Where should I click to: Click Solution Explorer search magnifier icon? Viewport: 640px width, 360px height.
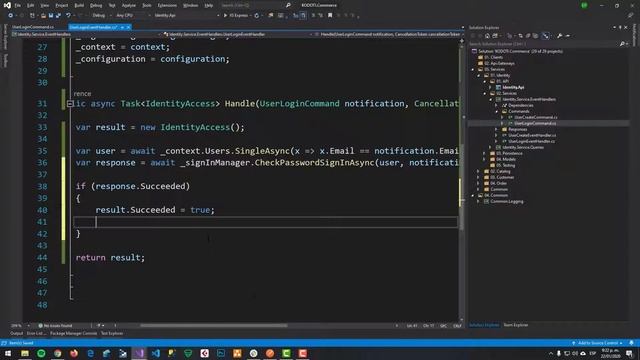pos(622,44)
